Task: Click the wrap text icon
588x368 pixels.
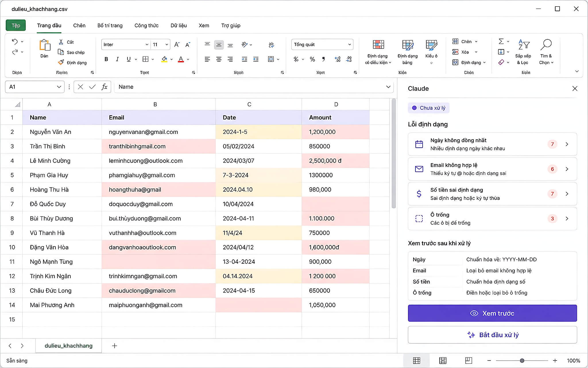Action: [x=271, y=45]
